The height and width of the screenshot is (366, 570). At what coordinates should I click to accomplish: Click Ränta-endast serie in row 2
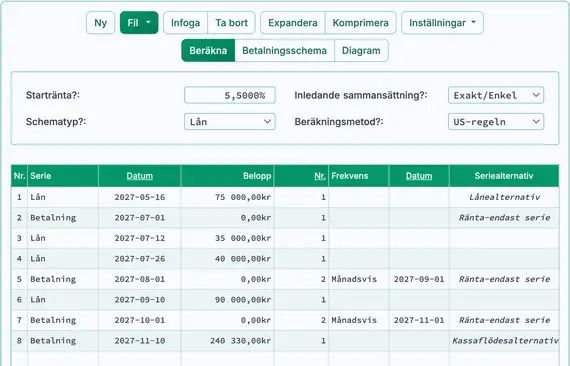pyautogui.click(x=504, y=218)
